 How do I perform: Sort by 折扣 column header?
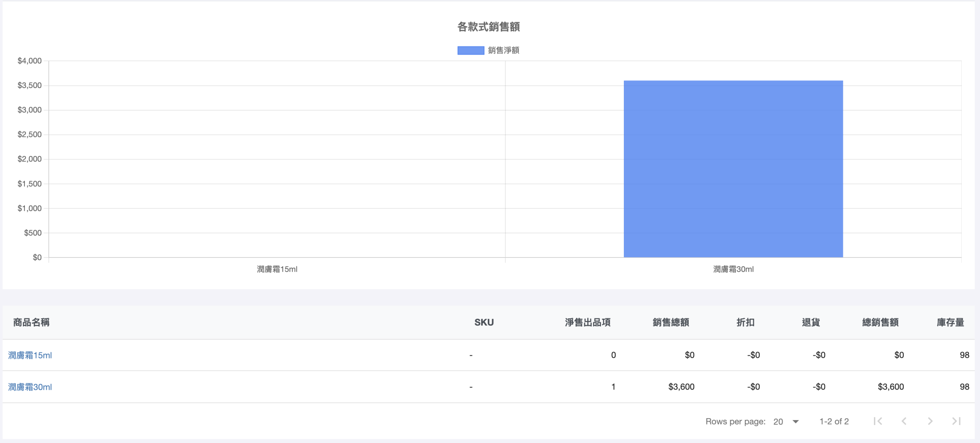point(745,322)
